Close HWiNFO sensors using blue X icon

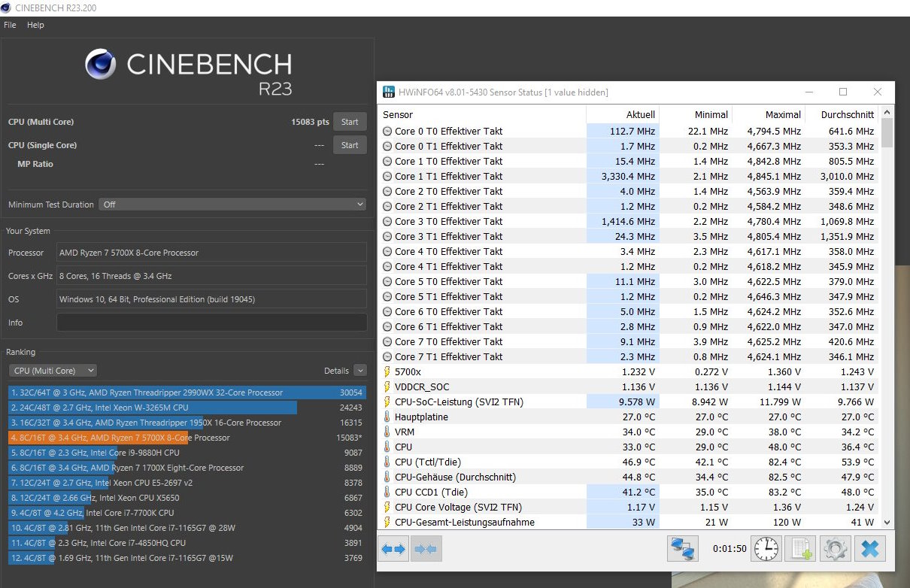[869, 549]
